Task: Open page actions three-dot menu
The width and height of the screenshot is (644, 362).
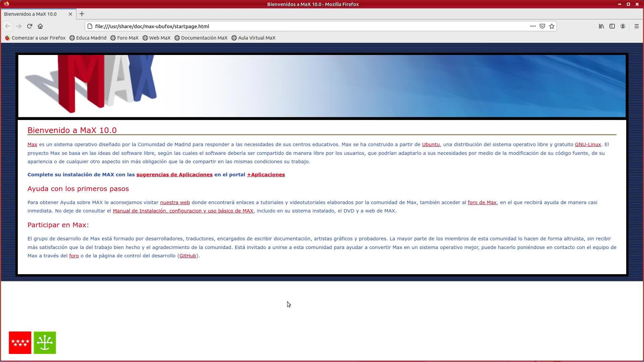Action: [533, 26]
